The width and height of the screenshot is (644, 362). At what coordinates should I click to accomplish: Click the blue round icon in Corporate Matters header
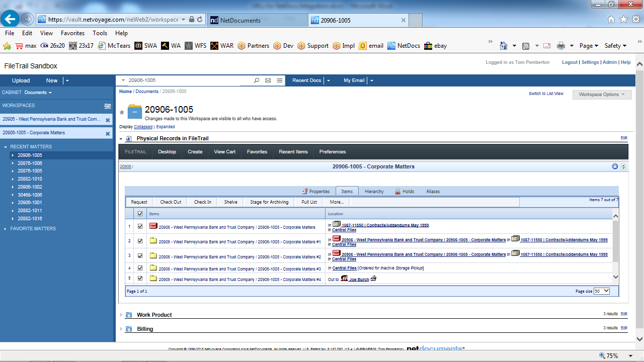coord(615,166)
